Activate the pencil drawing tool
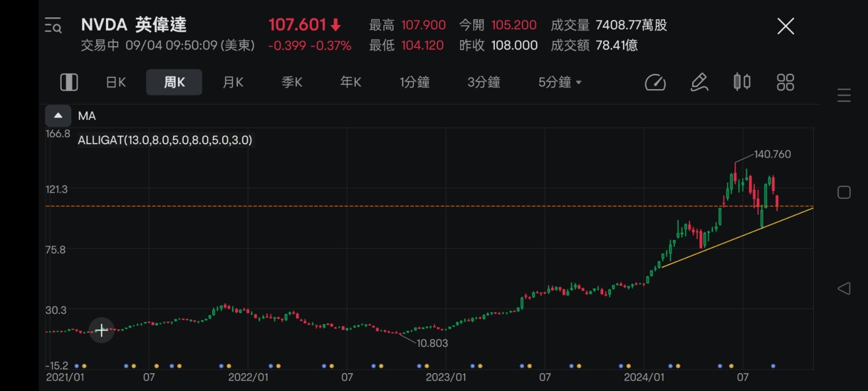This screenshot has height=391, width=868. 699,82
